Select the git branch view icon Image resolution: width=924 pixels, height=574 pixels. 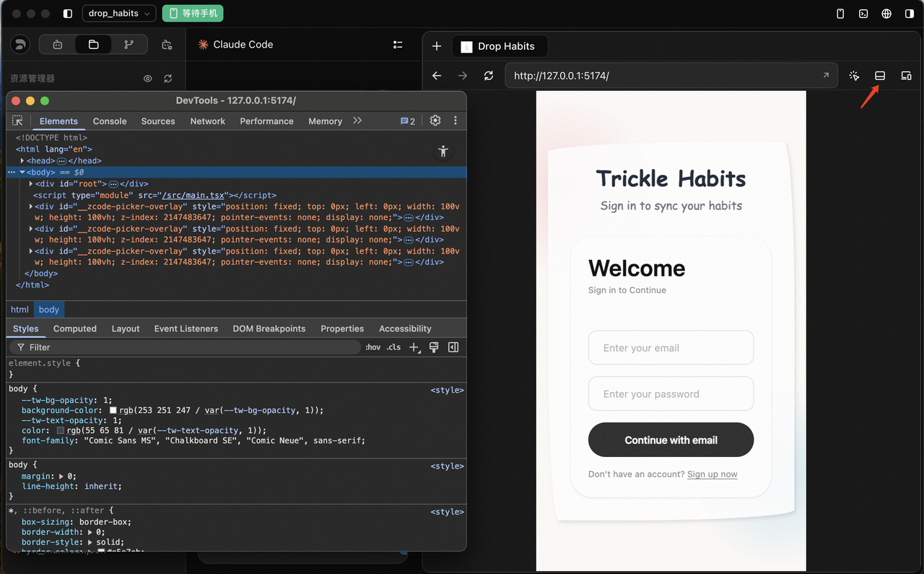129,45
